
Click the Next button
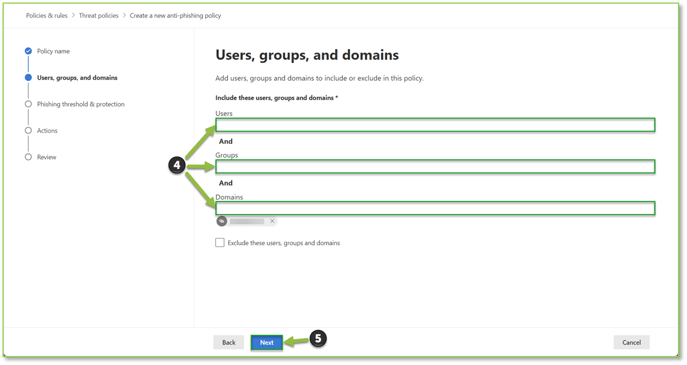(266, 343)
